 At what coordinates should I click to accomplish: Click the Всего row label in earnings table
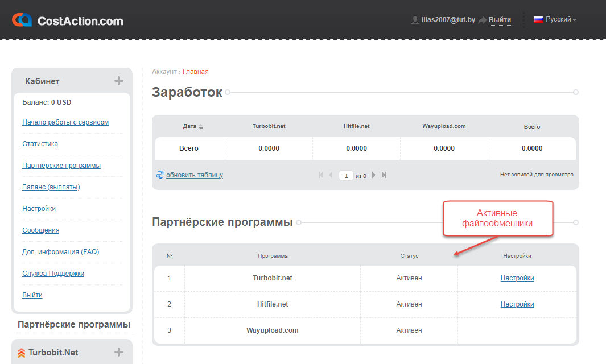(188, 148)
